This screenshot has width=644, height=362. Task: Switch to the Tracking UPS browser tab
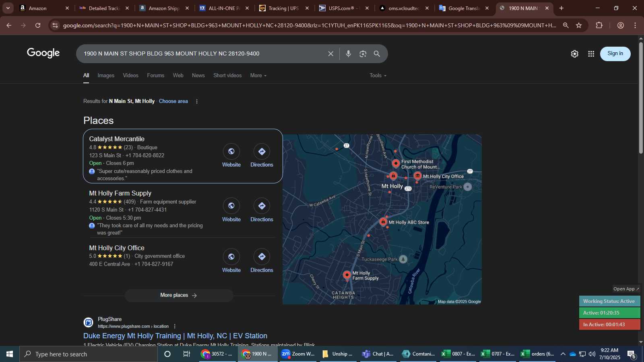[x=284, y=8]
